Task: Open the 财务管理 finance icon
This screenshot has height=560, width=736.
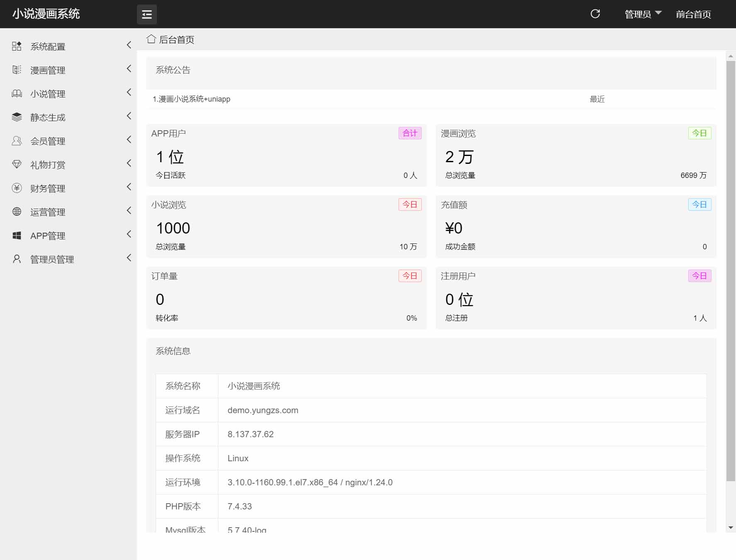Action: coord(17,188)
